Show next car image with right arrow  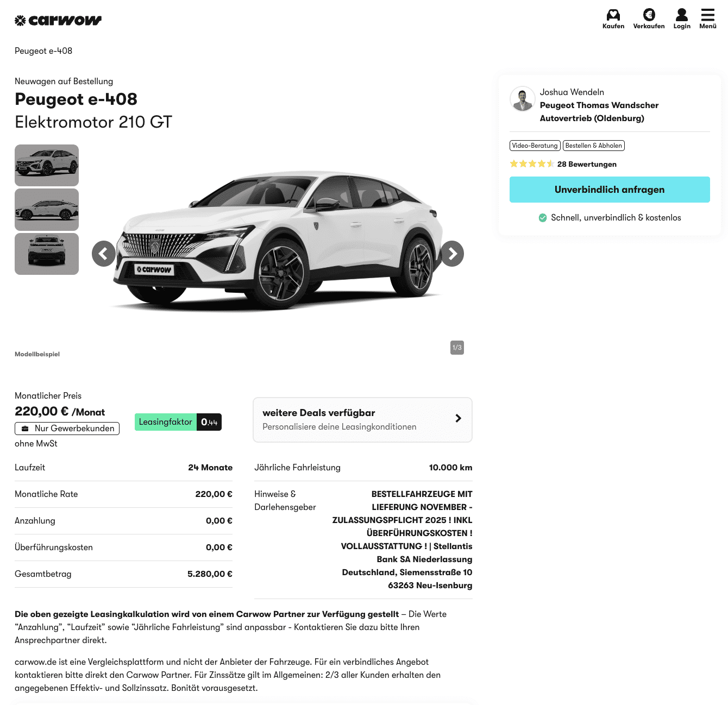452,254
